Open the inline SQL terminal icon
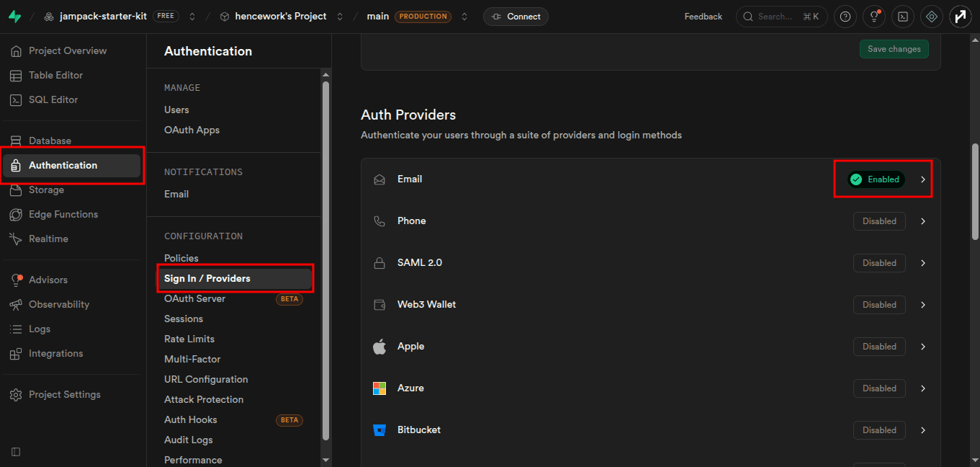Viewport: 980px width, 467px height. (903, 17)
